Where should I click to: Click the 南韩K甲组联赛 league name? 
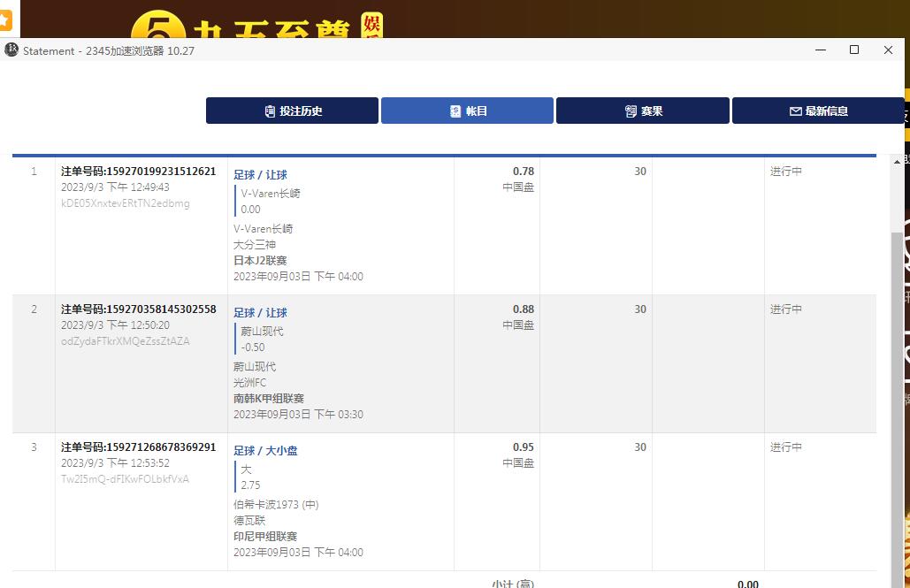pyautogui.click(x=269, y=399)
